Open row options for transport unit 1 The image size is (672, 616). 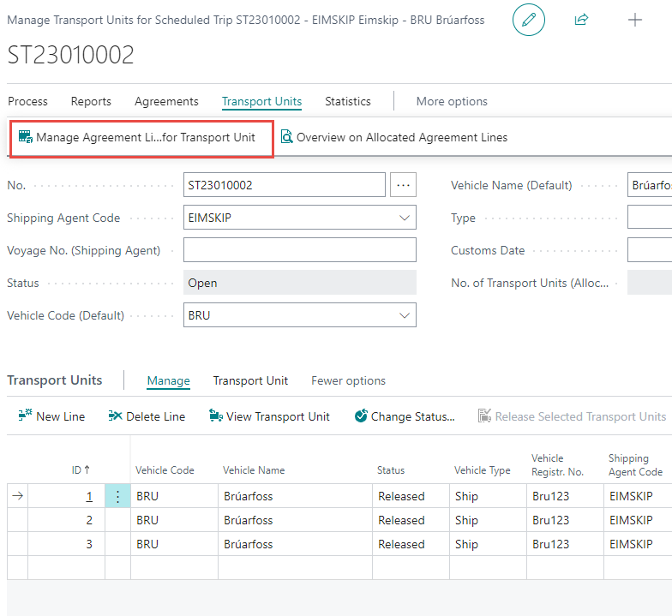117,496
